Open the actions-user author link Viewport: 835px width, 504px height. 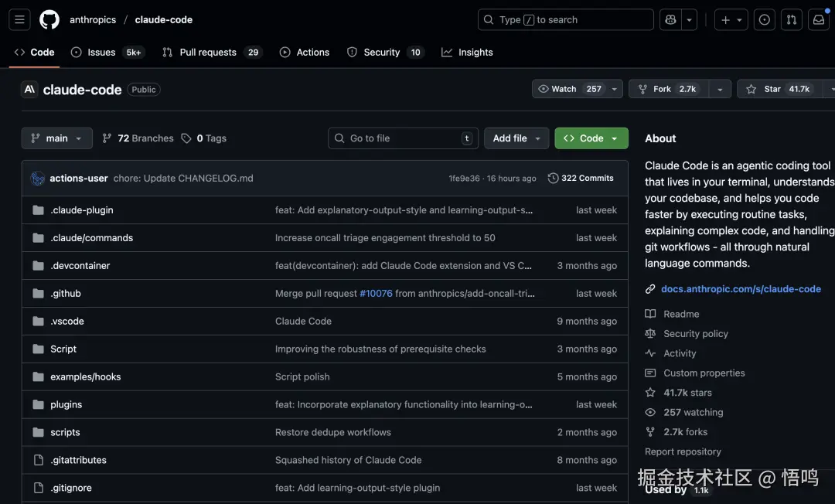coord(79,179)
